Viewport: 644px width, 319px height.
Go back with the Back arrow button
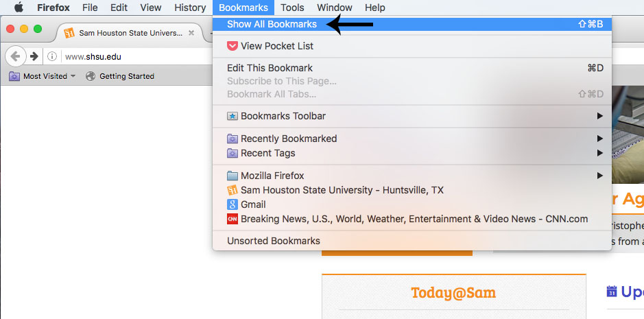tap(16, 57)
